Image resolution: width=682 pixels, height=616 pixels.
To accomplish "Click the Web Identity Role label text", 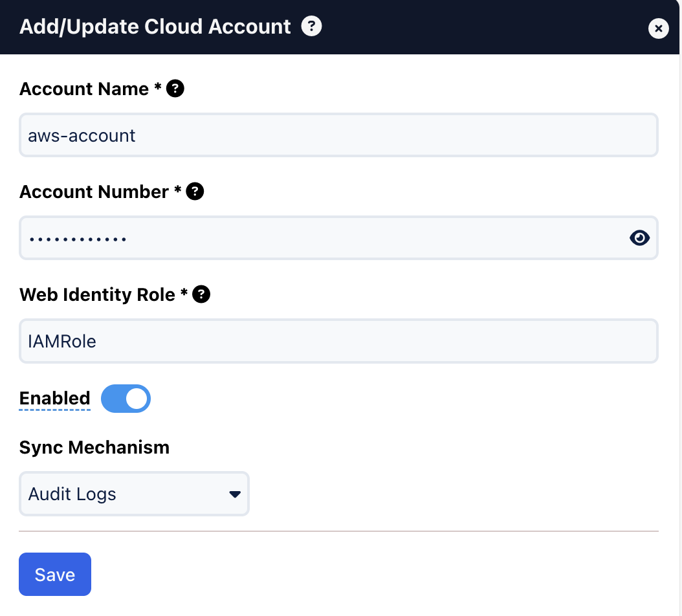I will click(x=98, y=294).
